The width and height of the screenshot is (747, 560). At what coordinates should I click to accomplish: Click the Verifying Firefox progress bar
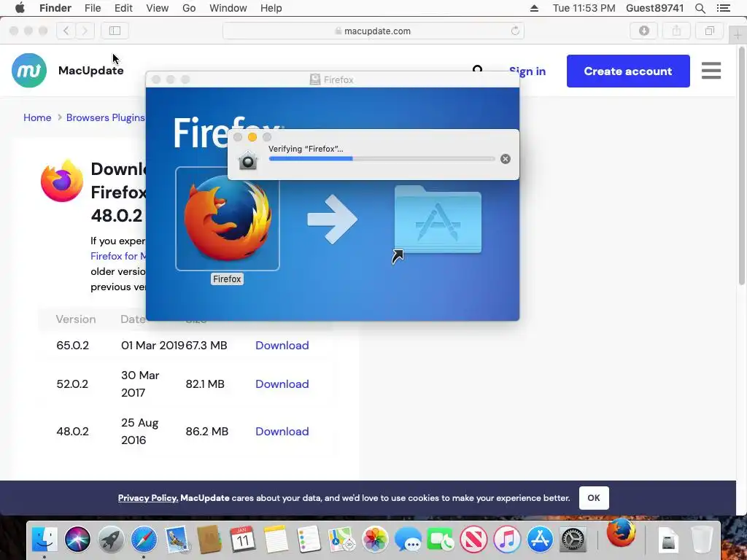382,158
